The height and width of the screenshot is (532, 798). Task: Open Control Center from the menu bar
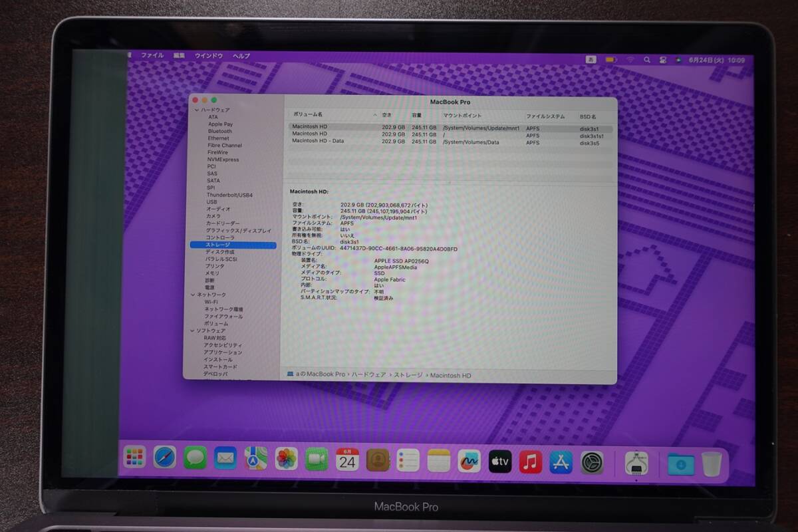pos(663,60)
